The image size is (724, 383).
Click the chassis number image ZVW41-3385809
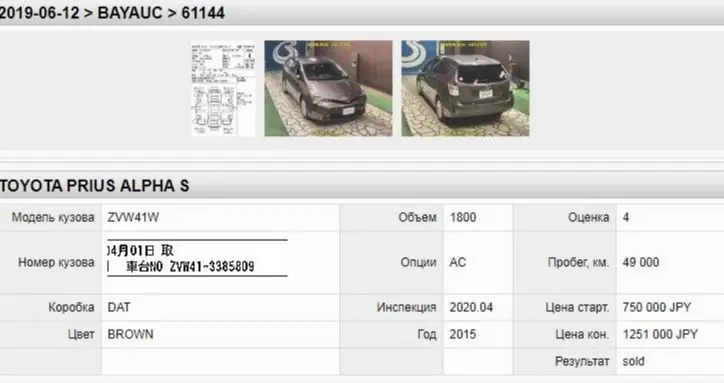[197, 258]
